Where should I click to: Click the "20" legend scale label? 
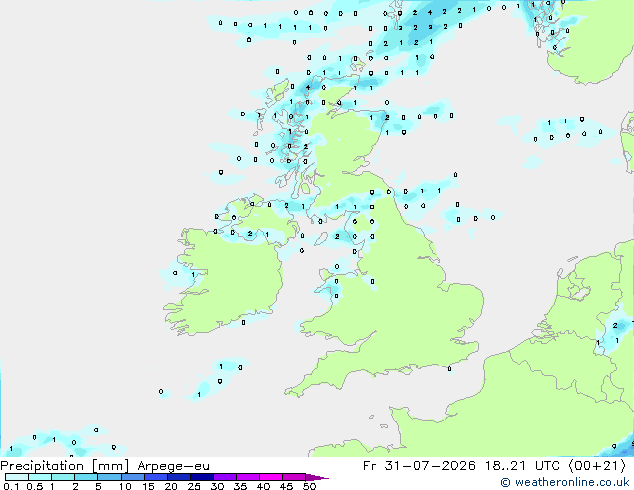pyautogui.click(x=171, y=486)
